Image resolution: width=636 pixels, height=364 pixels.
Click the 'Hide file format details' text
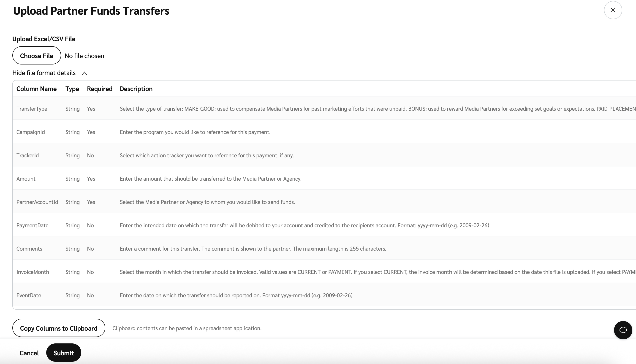coord(44,73)
